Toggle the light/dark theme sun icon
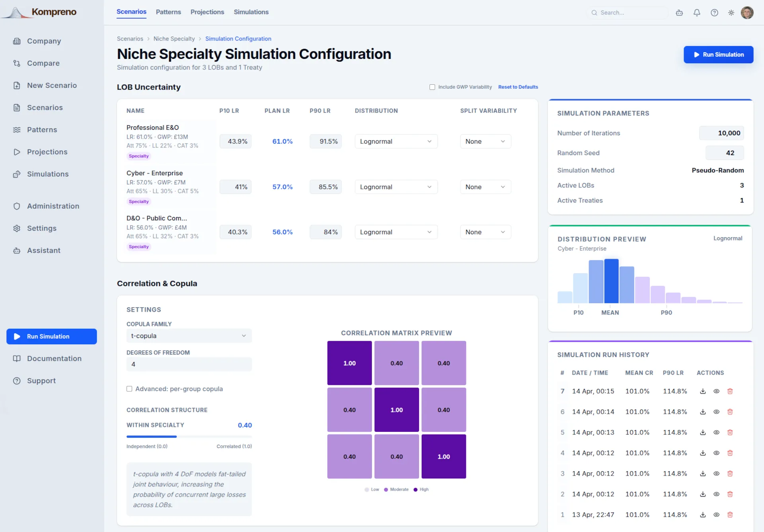 coord(731,13)
